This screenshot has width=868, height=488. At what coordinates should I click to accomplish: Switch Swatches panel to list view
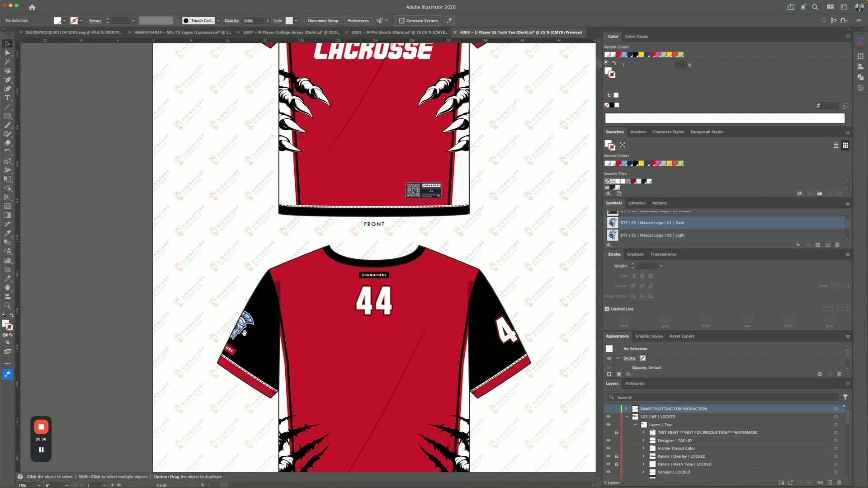[x=836, y=145]
